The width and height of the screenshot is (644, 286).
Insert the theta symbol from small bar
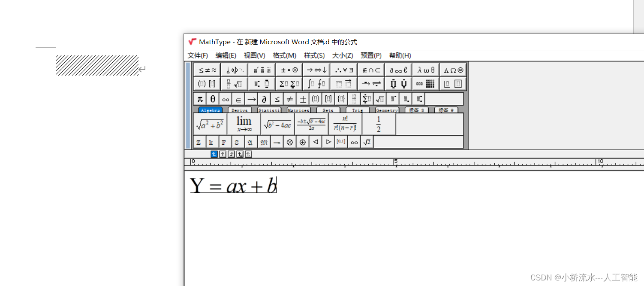pyautogui.click(x=213, y=99)
